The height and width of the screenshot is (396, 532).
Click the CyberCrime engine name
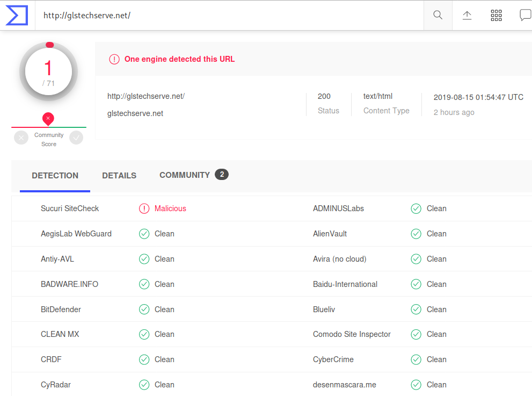(333, 359)
